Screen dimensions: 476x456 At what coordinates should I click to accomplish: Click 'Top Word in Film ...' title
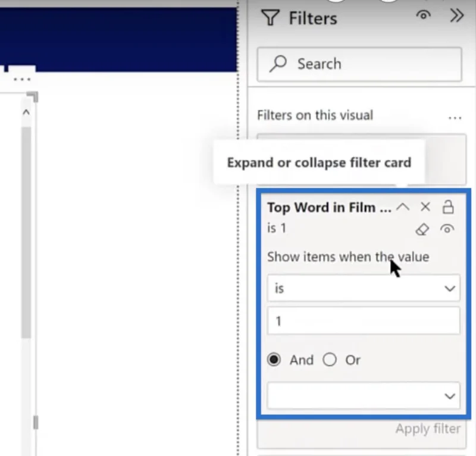[x=329, y=208]
